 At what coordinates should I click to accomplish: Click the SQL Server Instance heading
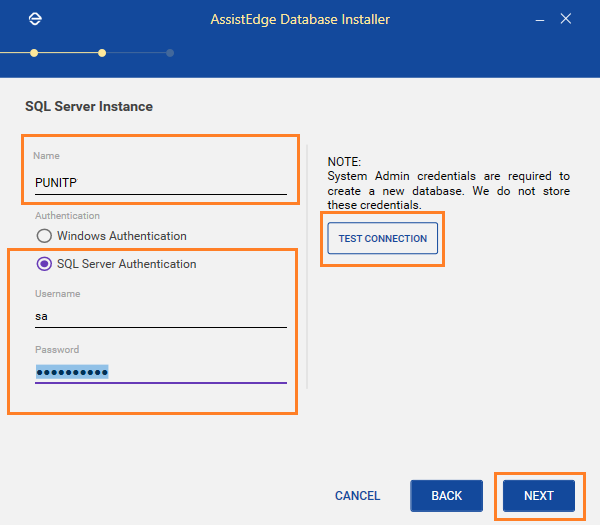[x=89, y=106]
